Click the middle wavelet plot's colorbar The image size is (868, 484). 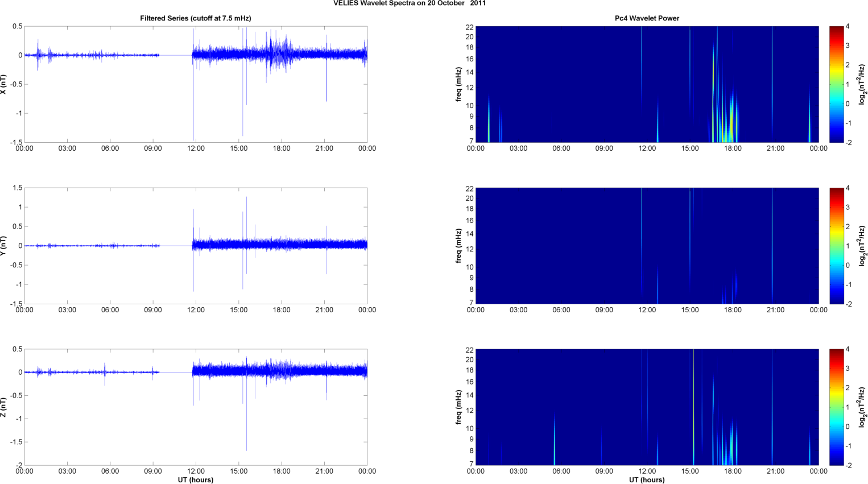click(x=836, y=246)
